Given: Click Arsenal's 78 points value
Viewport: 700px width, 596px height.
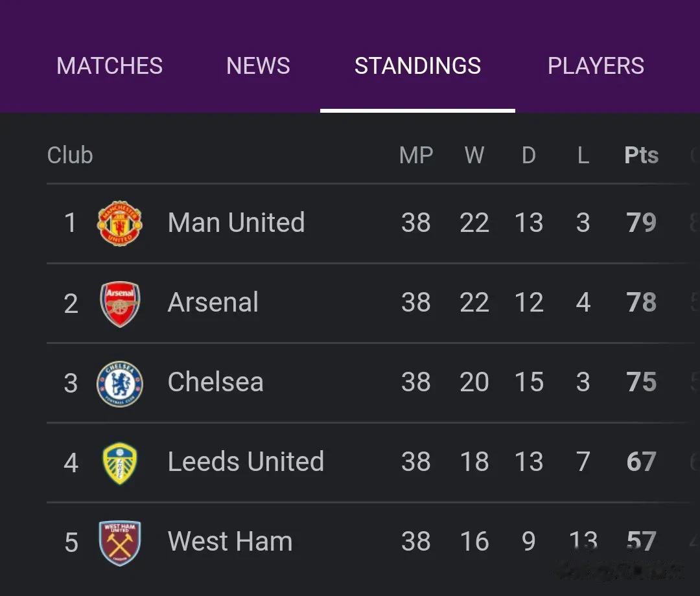Looking at the screenshot, I should pos(641,302).
